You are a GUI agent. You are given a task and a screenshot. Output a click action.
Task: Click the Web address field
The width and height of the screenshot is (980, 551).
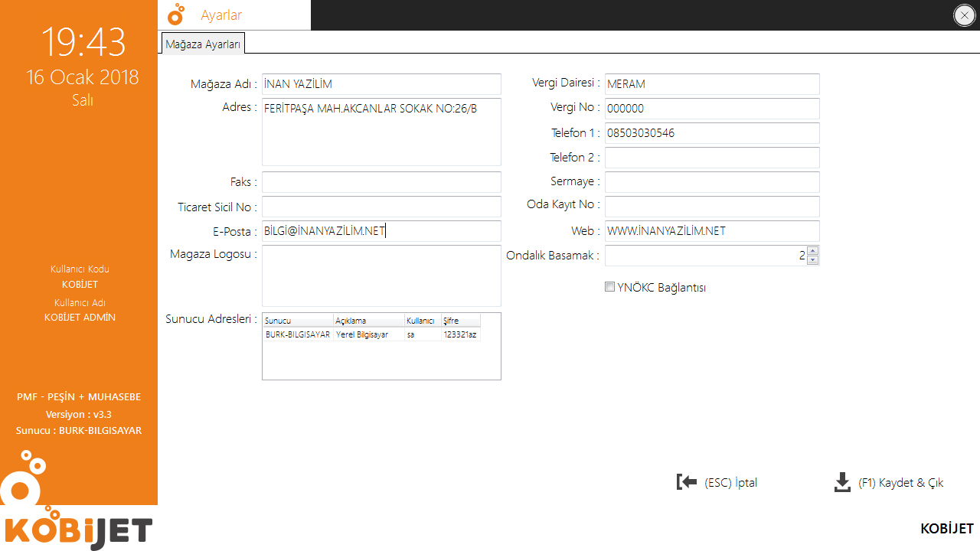click(x=712, y=231)
